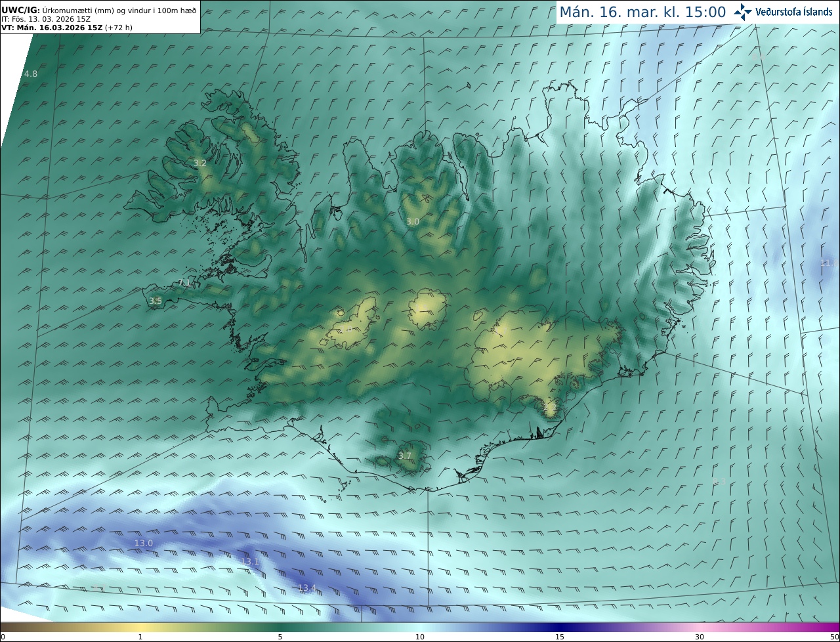This screenshot has height=642, width=840.
Task: Click the color scale tick label 0
Action: coord(3,637)
